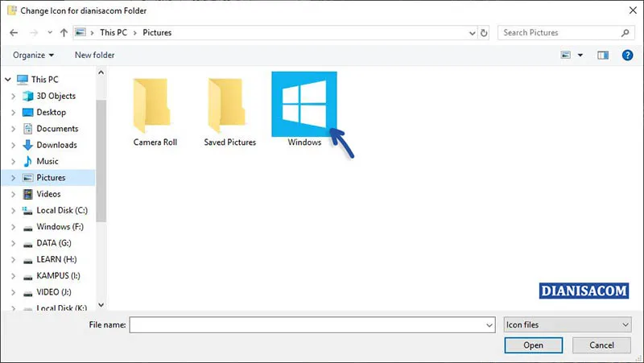Open the Organize menu
This screenshot has width=644, height=363.
[x=33, y=55]
